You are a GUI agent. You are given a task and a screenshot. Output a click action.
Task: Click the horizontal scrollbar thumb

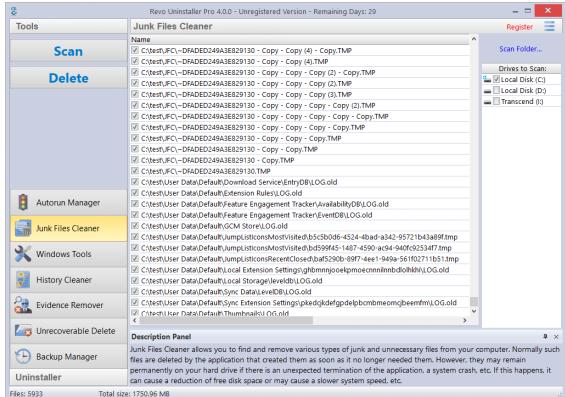click(226, 320)
